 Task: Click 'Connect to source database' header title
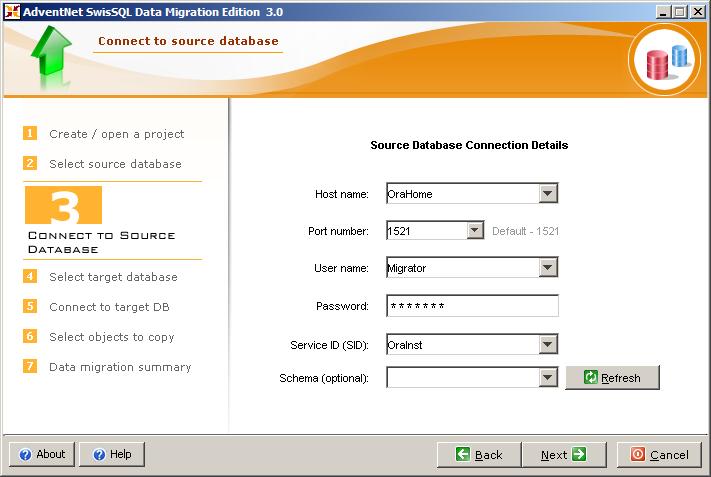click(x=188, y=41)
